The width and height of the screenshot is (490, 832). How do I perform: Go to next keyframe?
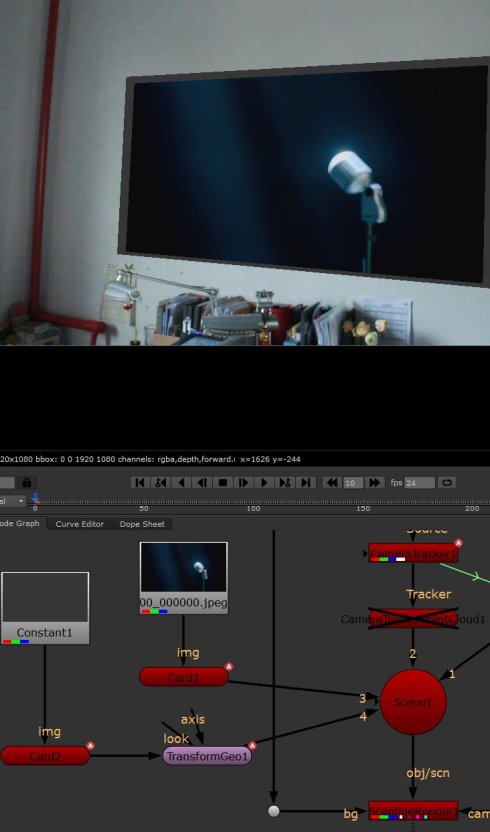click(x=285, y=482)
